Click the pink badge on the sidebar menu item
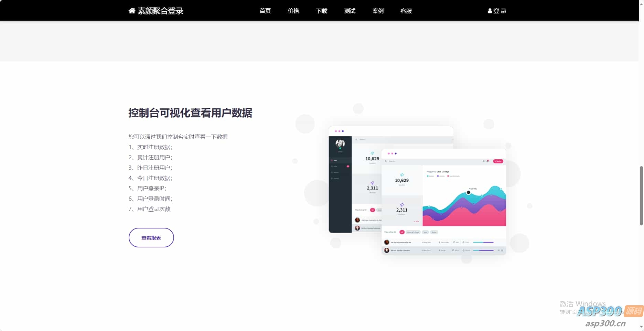The image size is (644, 331). 347,167
